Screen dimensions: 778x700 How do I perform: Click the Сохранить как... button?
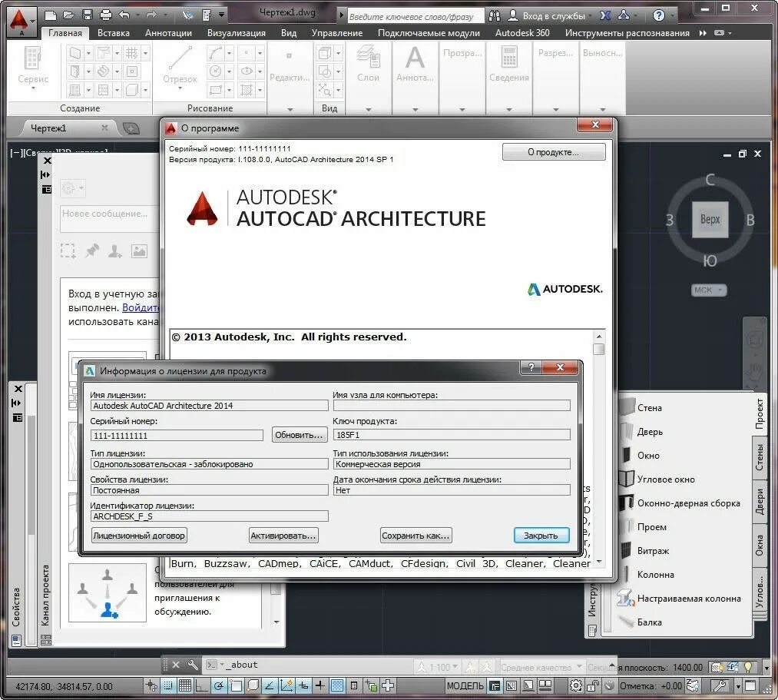415,536
